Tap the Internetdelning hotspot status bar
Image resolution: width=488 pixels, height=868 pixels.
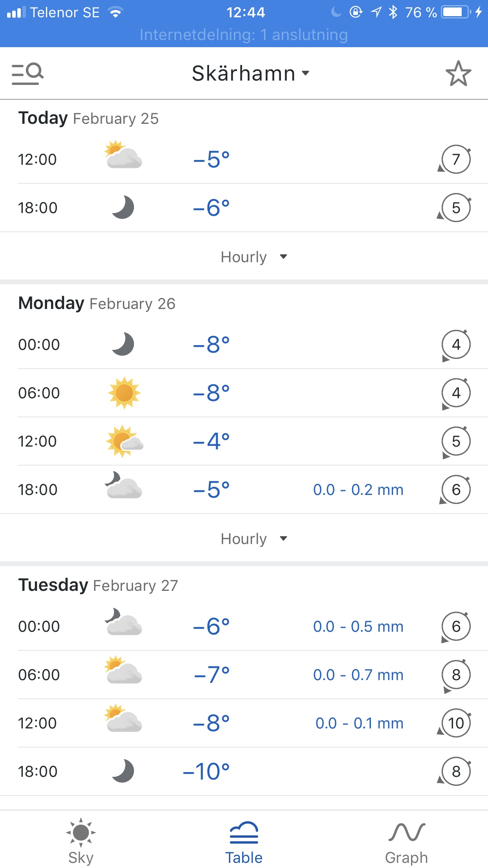(244, 35)
